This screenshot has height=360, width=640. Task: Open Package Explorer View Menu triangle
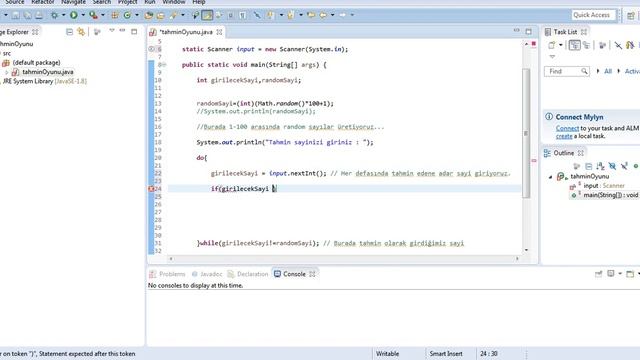pos(111,31)
